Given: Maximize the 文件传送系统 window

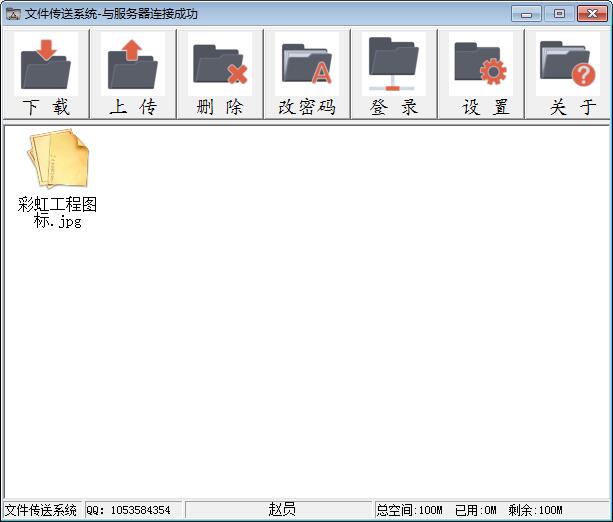Looking at the screenshot, I should (x=559, y=14).
